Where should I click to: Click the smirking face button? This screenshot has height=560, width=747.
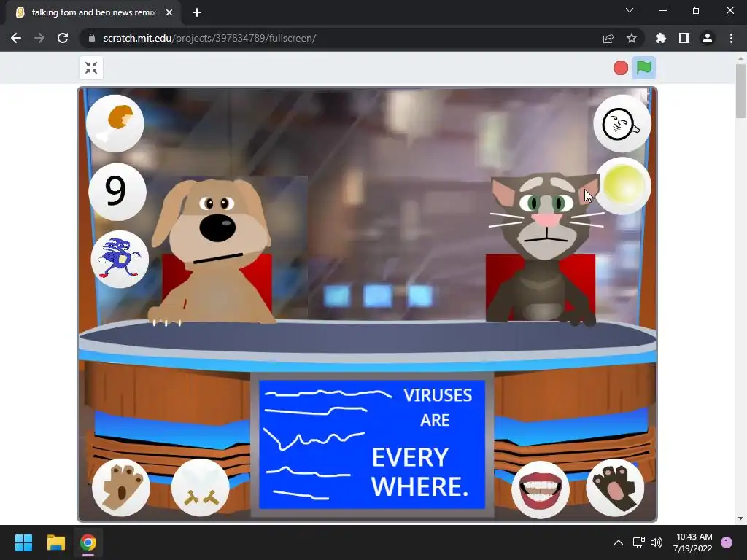[622, 123]
